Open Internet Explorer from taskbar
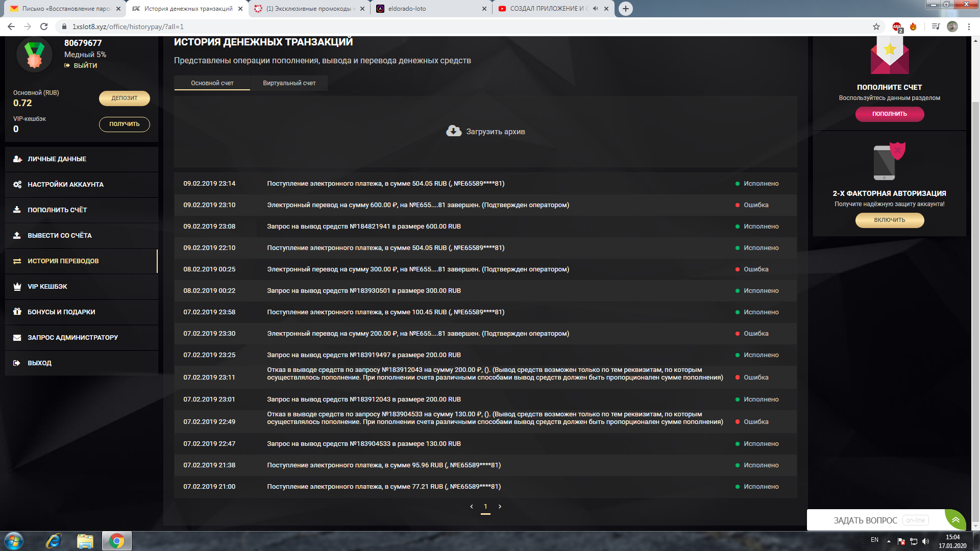The image size is (980, 551). [x=53, y=541]
